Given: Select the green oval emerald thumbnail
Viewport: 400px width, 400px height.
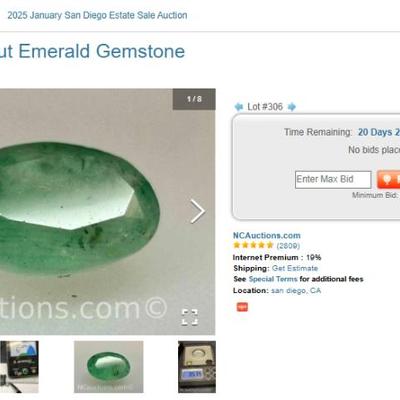Looking at the screenshot, I should click(109, 367).
